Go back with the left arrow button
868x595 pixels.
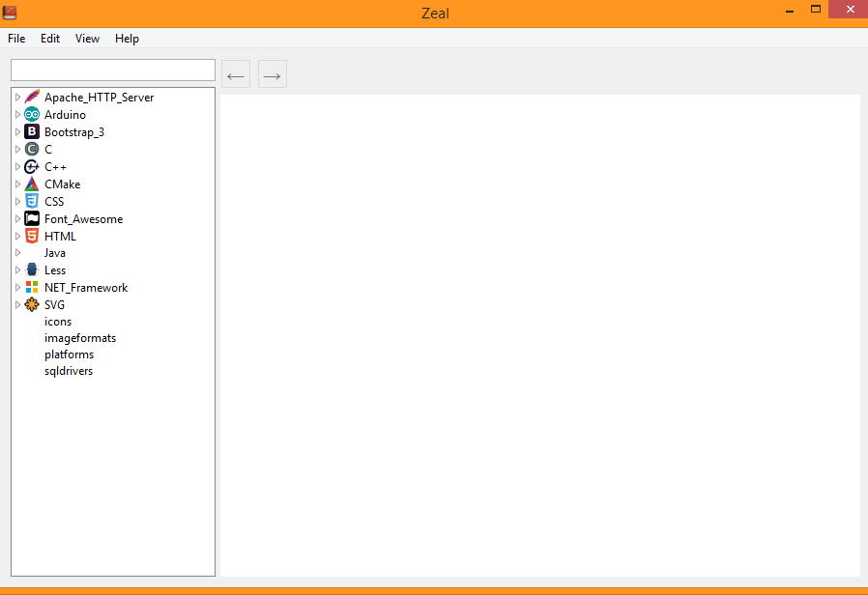pyautogui.click(x=236, y=74)
